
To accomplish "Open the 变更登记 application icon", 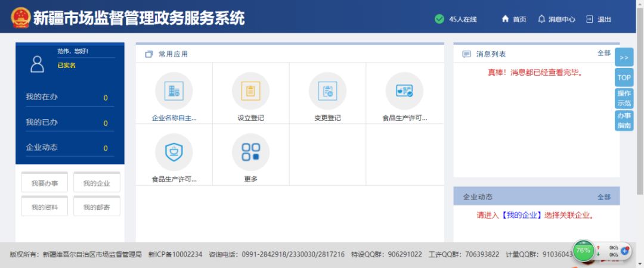I will (x=327, y=91).
